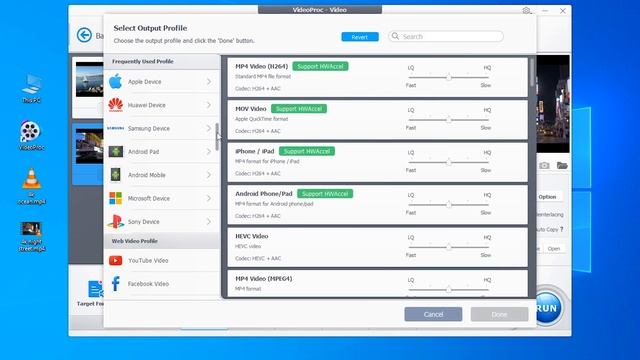Image resolution: width=640 pixels, height=360 pixels.
Task: Select Web Video Profile header
Action: (162, 241)
